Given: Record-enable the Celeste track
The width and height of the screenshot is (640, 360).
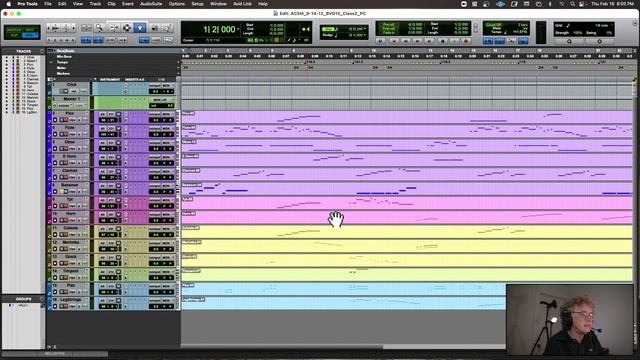Looking at the screenshot, I should click(x=55, y=235).
